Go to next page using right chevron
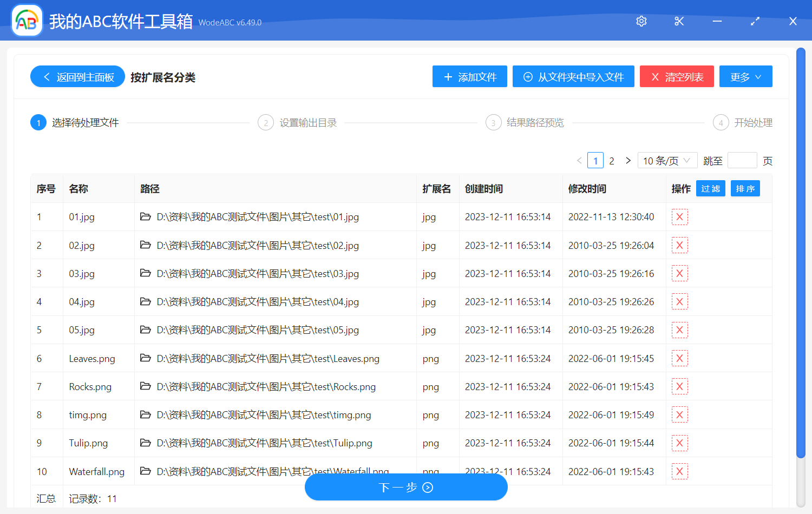The image size is (812, 514). (628, 161)
